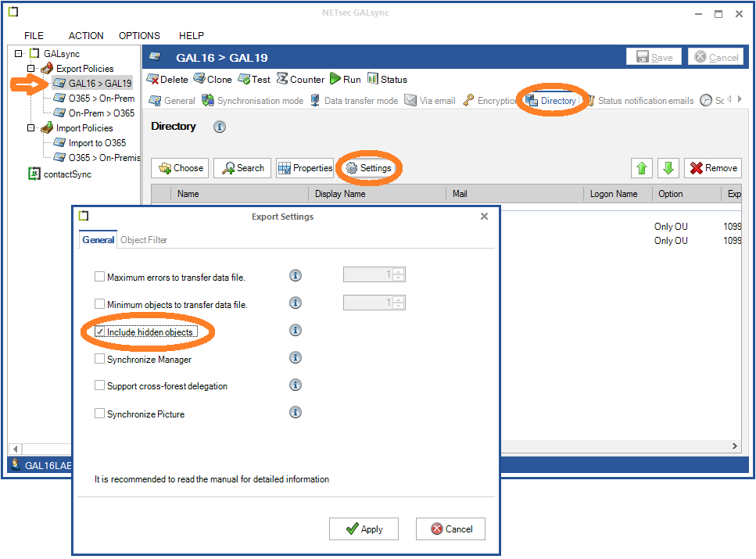The image size is (756, 559).
Task: Run the Test policy action
Action: pyautogui.click(x=254, y=79)
